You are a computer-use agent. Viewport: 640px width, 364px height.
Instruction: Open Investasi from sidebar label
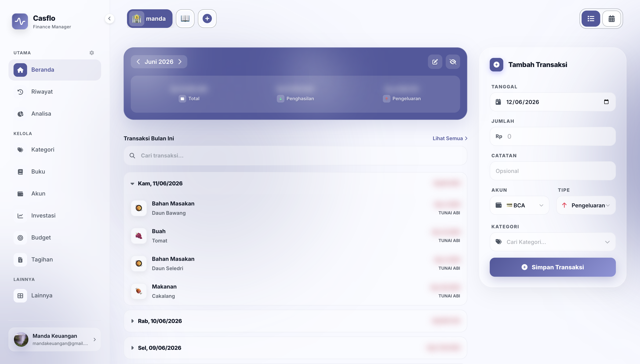43,216
